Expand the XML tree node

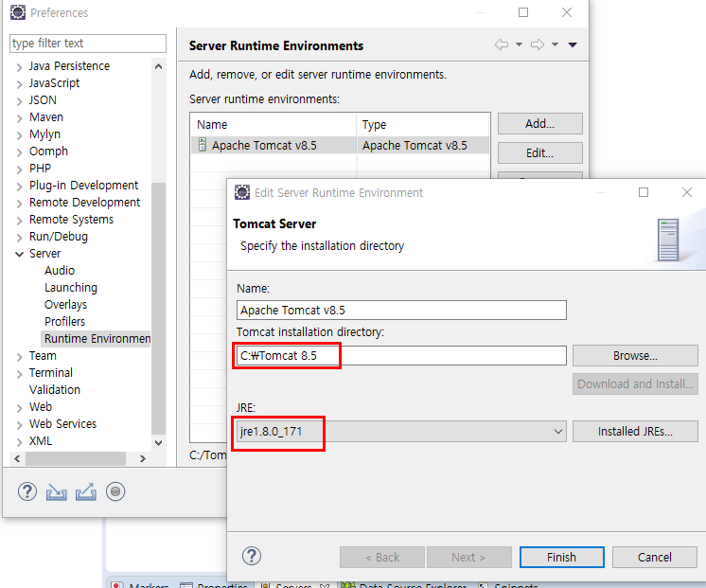[19, 442]
